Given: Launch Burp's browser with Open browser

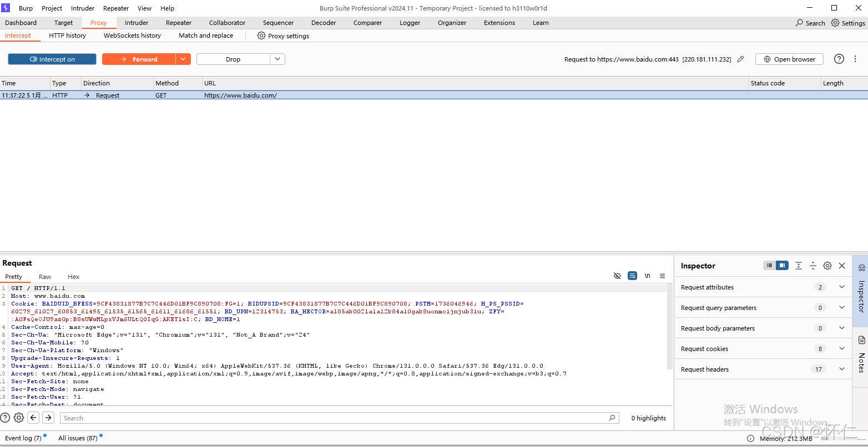Looking at the screenshot, I should coord(789,59).
